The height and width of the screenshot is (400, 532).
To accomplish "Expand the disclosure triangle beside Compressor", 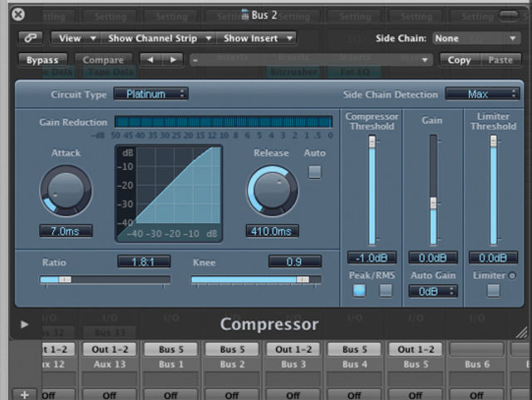I will [24, 324].
